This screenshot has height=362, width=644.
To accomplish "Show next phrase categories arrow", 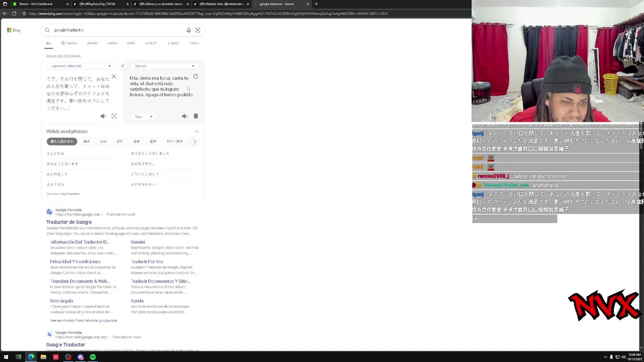I will pyautogui.click(x=195, y=141).
